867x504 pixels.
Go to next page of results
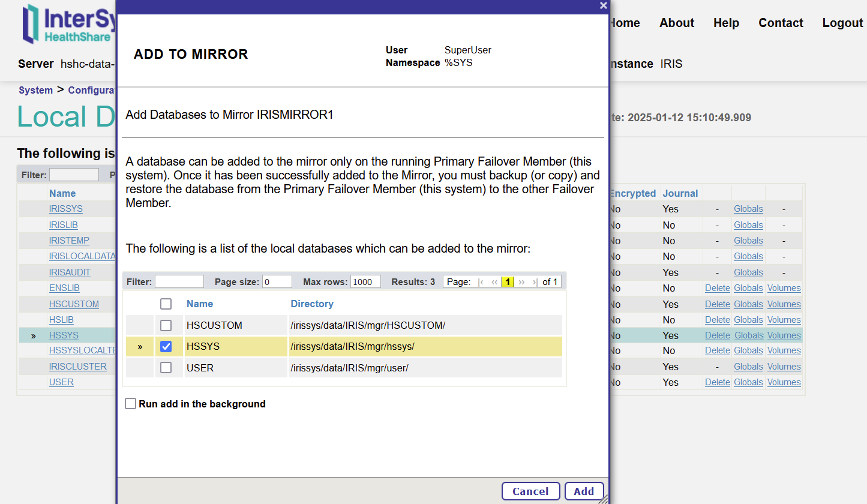click(x=521, y=282)
